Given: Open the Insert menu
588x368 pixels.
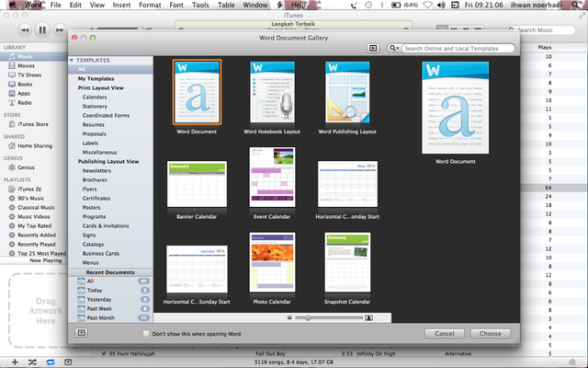Looking at the screenshot, I should (121, 5).
